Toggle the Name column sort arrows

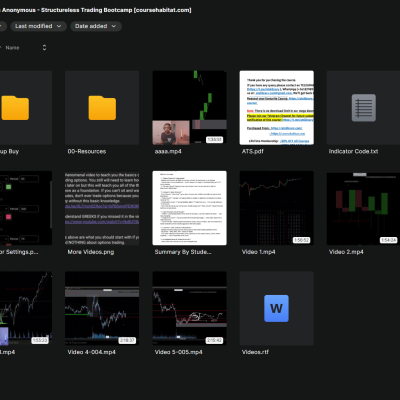tap(44, 48)
